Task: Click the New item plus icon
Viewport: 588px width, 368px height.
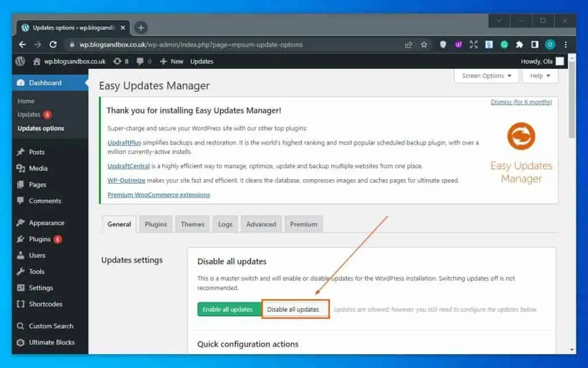Action: pyautogui.click(x=165, y=61)
